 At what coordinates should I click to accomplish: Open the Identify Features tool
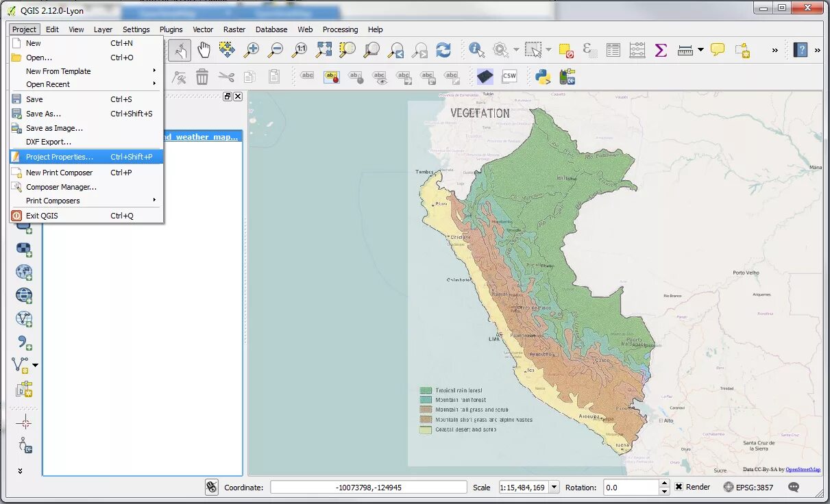pos(476,49)
